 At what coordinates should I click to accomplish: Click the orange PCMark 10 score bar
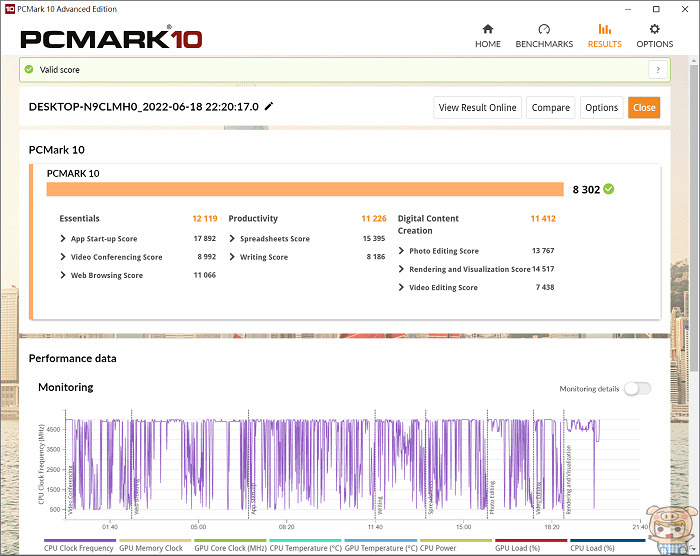305,189
